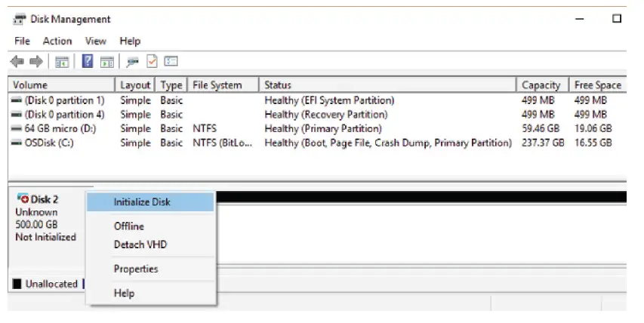644x323 pixels.
Task: Click the Forward arrow toolbar icon
Action: click(36, 62)
